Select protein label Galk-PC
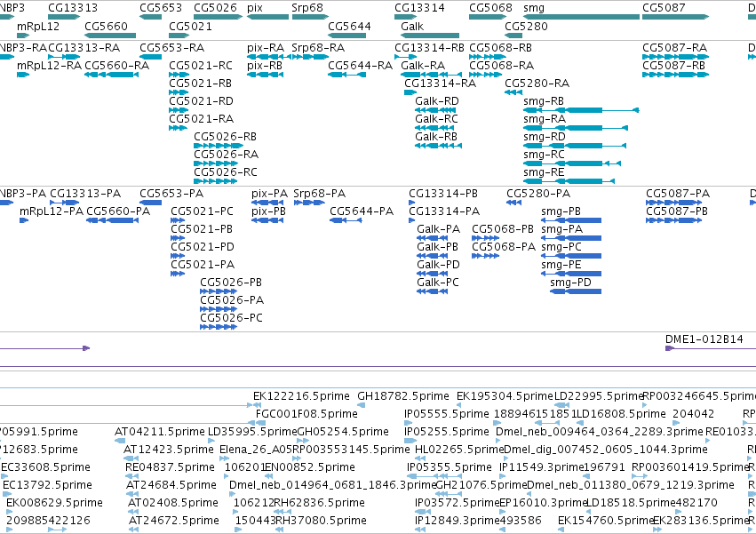 438,283
